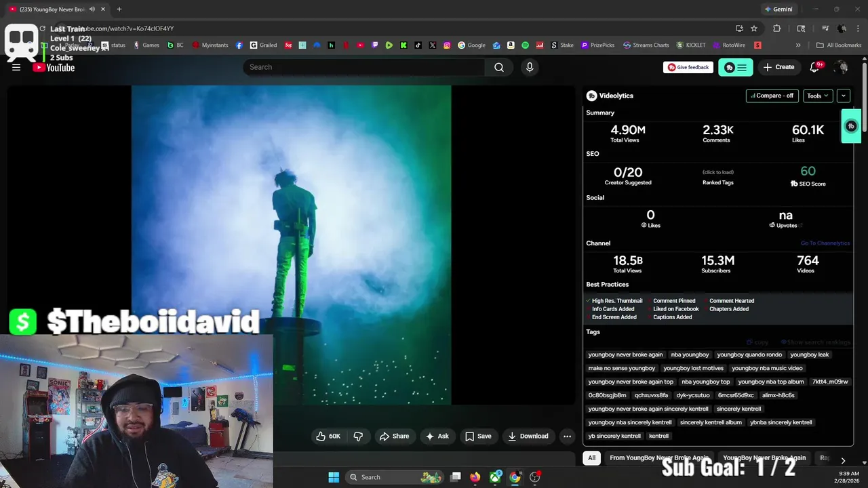Click the TubeBuddy floating side tab
Image resolution: width=868 pixels, height=488 pixels.
[851, 126]
